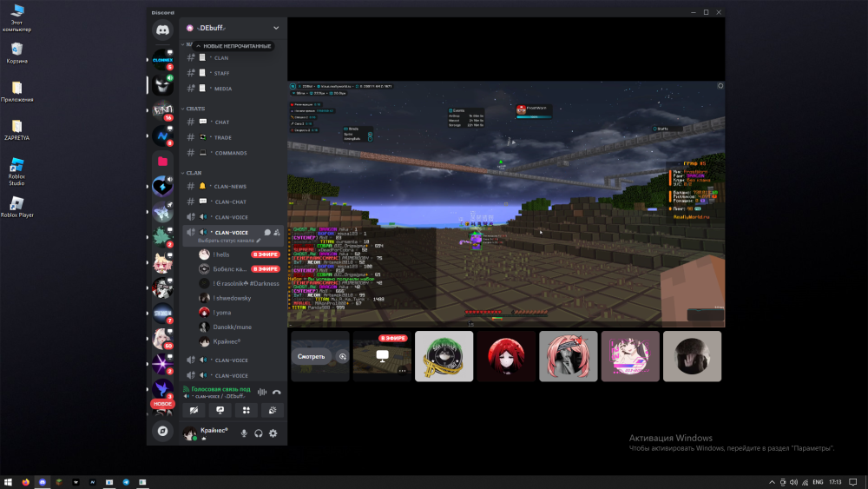The height and width of the screenshot is (489, 868).
Task: Select the anime pink-frame avatar tile
Action: [x=630, y=356]
